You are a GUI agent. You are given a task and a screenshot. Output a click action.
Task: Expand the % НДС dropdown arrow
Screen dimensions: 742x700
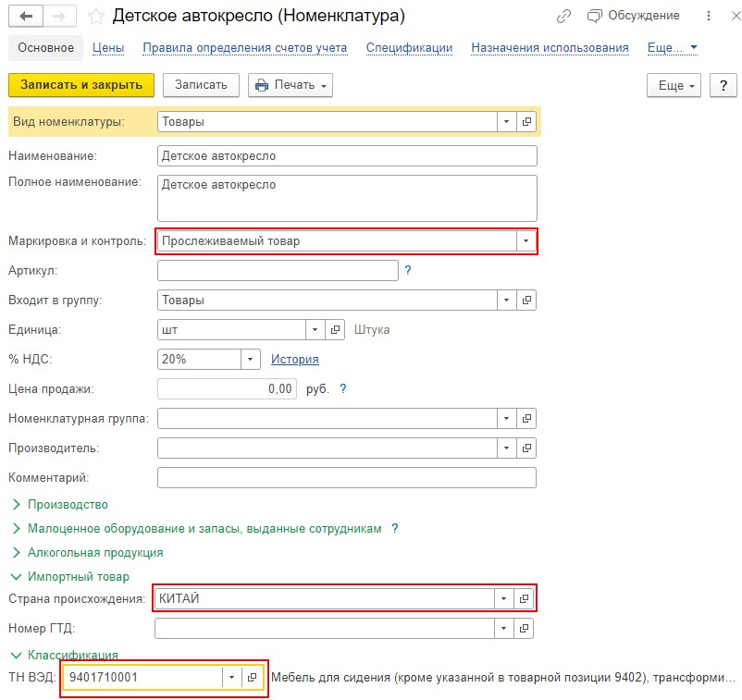251,360
